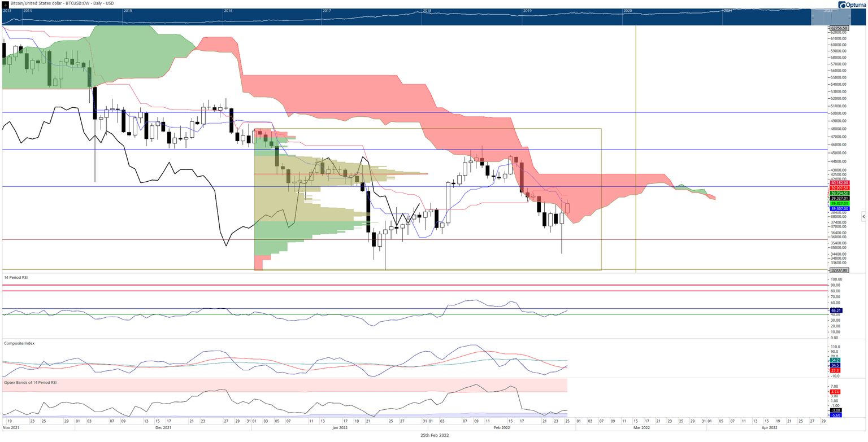Click the left handle of the timeline range

[x=811, y=17]
